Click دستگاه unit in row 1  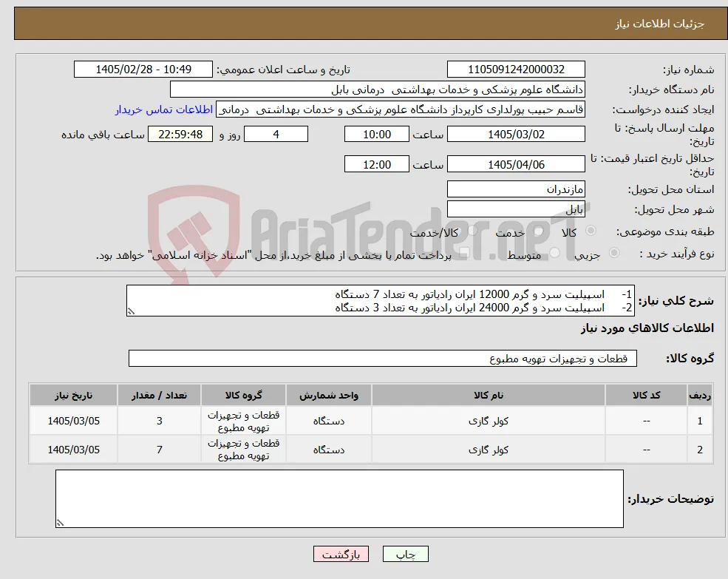(x=329, y=421)
